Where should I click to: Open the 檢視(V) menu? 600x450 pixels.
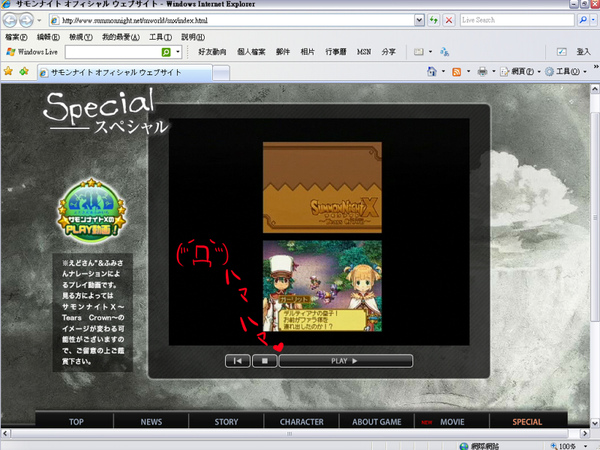[x=81, y=37]
